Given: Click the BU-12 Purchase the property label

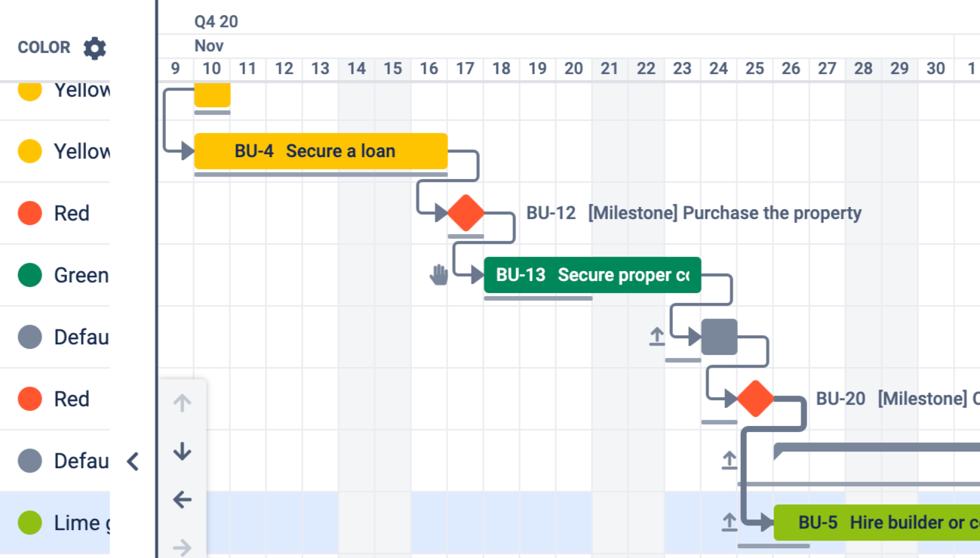Looking at the screenshot, I should tap(693, 213).
